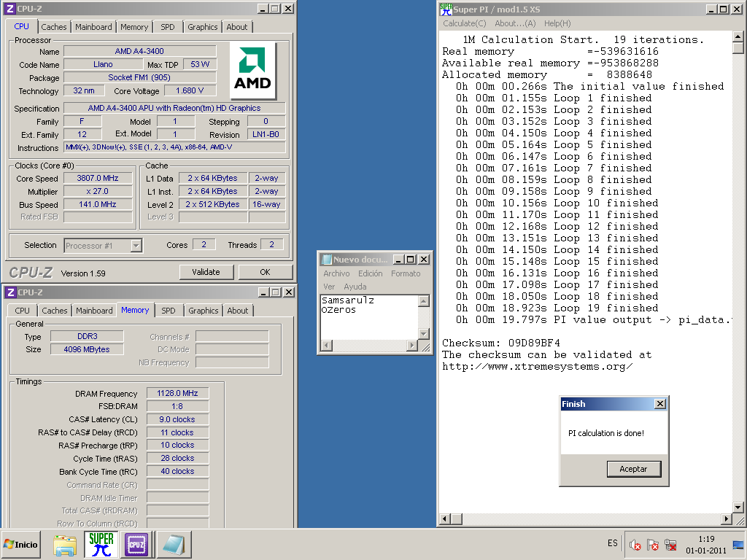This screenshot has height=560, width=747.
Task: Open About tab in upper CPU-Z
Action: [237, 27]
